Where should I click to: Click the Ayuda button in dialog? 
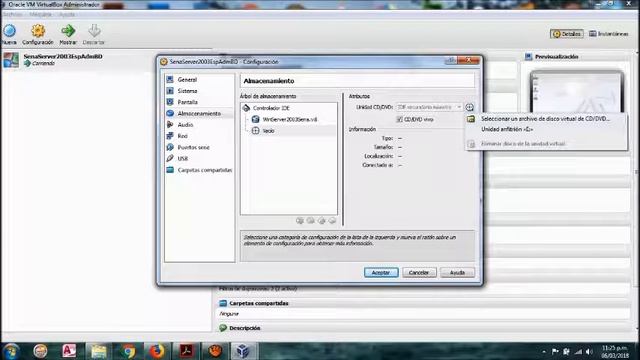coord(457,272)
